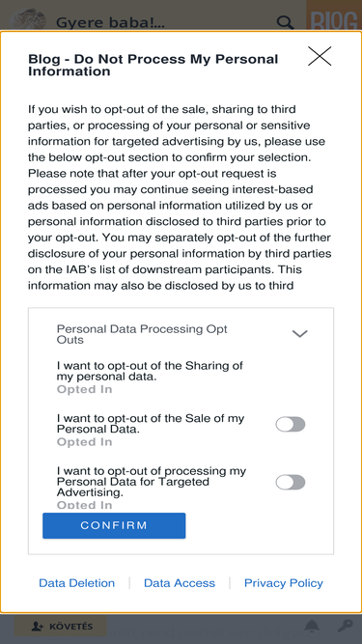Toggle opt-out of Sale of Personal Data
This screenshot has height=644, width=362.
291,424
